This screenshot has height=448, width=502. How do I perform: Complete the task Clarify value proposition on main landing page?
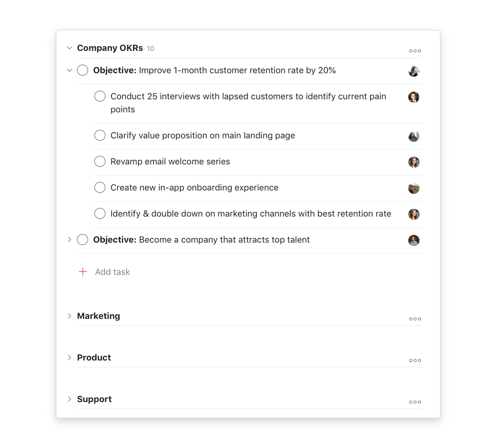coord(100,135)
